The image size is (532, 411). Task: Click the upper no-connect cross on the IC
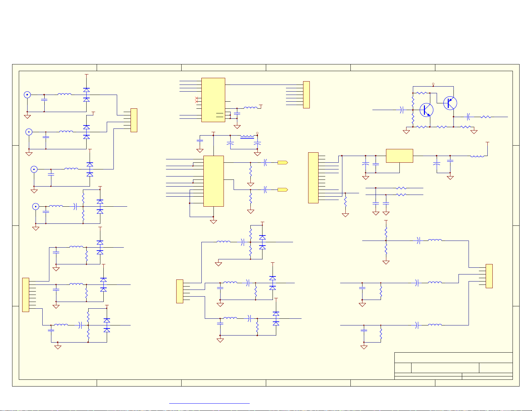click(x=197, y=98)
